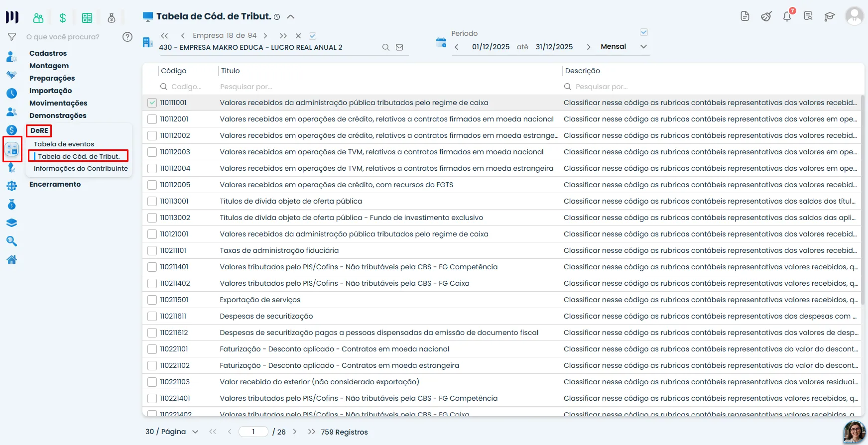Check the row 110112003 checkbox
Viewport: 868px width, 445px height.
tap(152, 152)
